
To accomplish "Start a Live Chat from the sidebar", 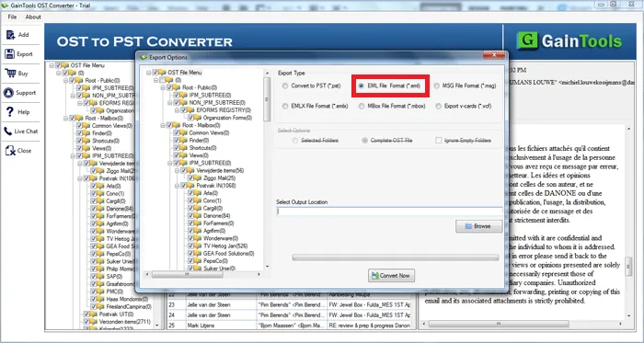I will (x=20, y=131).
